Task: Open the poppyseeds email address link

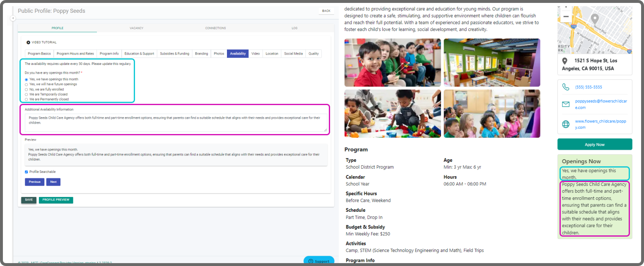Action: coord(601,104)
